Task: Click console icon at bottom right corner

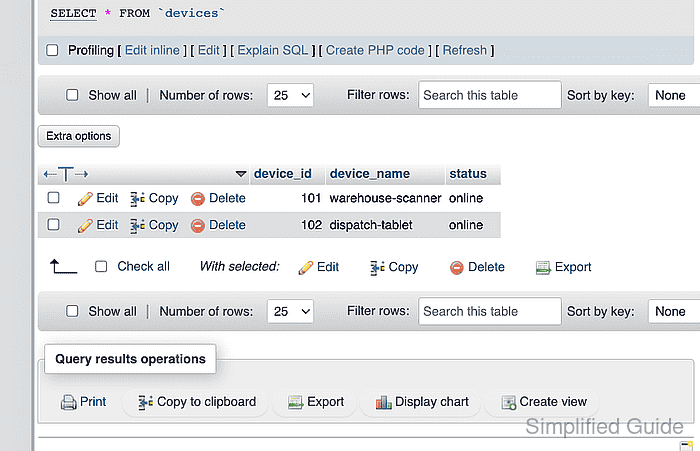Action: pos(686,446)
